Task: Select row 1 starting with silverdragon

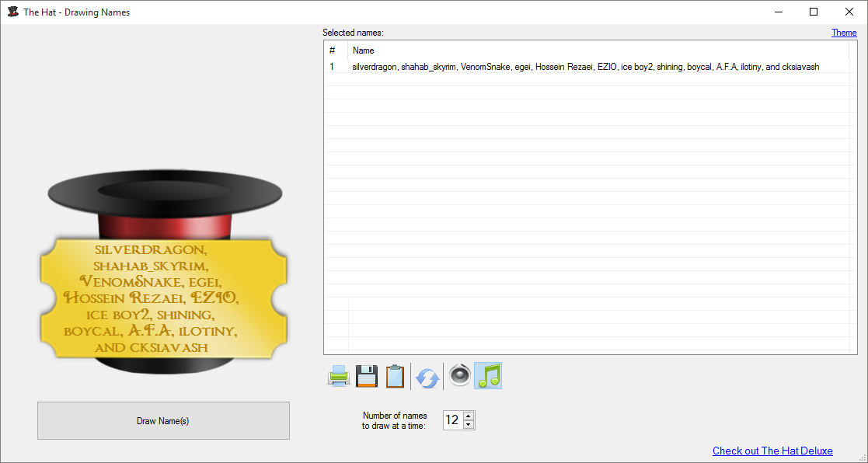Action: 585,67
